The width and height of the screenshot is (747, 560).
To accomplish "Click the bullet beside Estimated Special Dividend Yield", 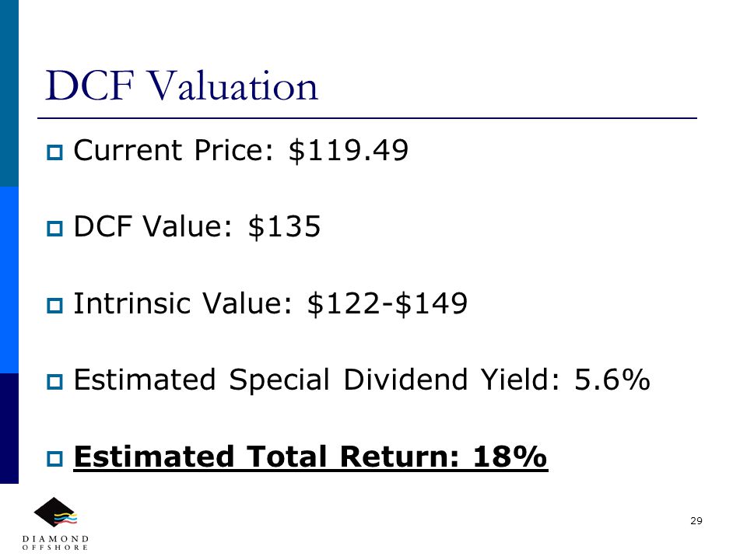I will [x=54, y=382].
